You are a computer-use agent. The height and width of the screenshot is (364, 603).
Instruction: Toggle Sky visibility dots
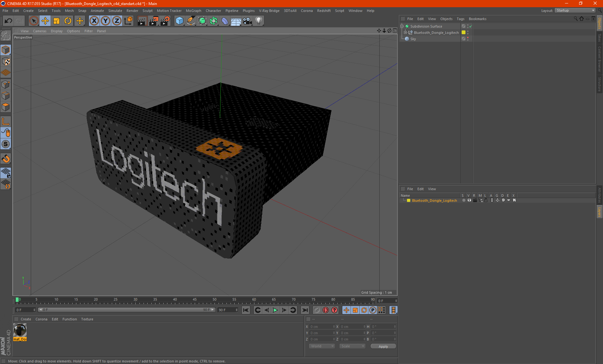click(468, 39)
